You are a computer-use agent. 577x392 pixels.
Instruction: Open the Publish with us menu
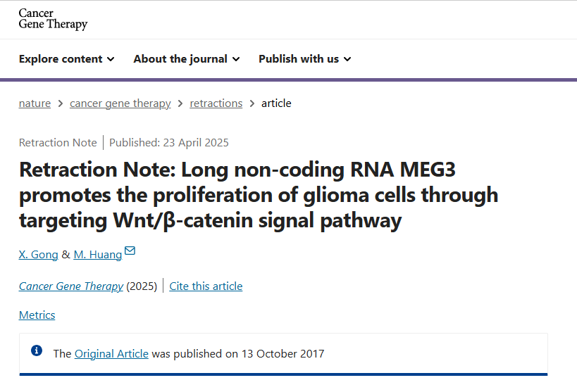tap(304, 59)
